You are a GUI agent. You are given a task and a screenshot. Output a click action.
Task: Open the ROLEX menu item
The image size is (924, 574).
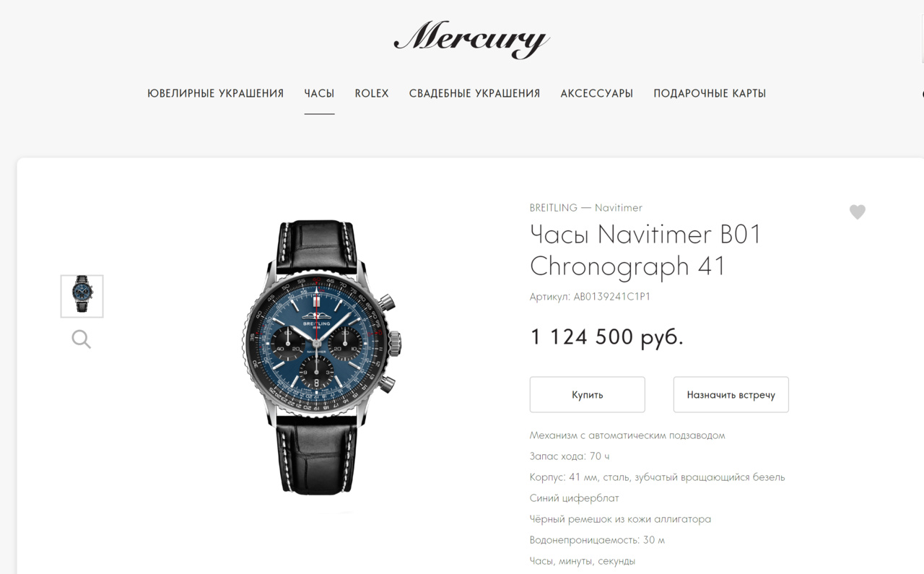[372, 93]
